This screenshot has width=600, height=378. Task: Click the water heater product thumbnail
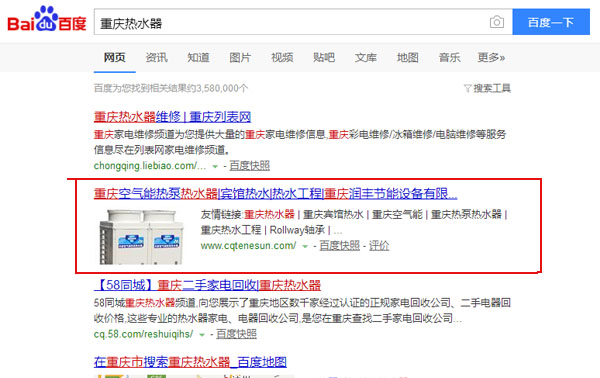pyautogui.click(x=141, y=236)
